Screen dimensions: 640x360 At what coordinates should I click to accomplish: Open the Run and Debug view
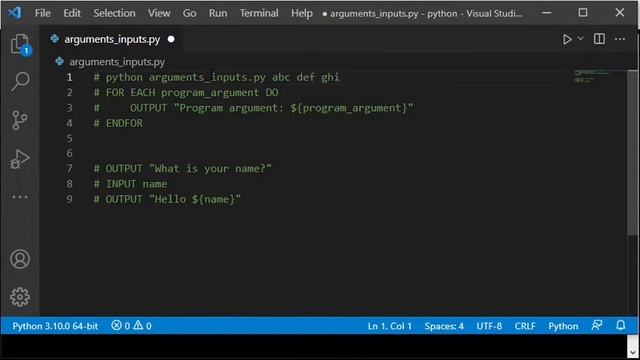(20, 159)
